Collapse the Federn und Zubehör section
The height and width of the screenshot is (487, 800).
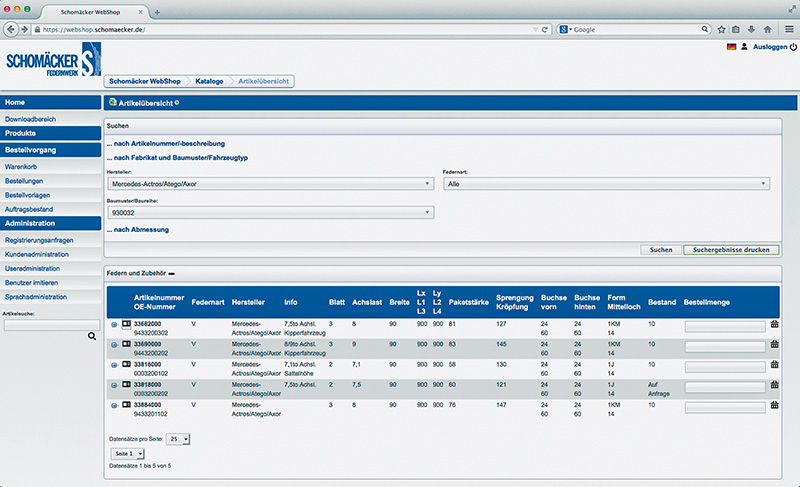pos(171,273)
